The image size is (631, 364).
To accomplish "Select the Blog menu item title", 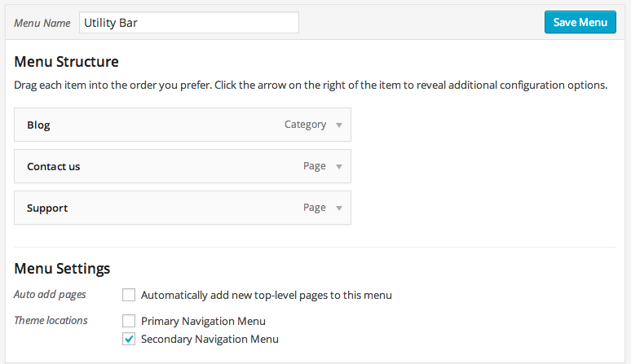I will tap(38, 125).
